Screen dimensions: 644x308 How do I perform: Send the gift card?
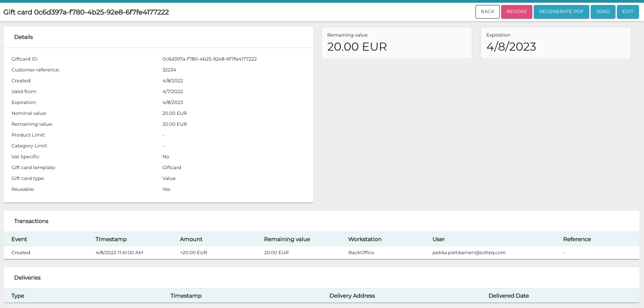[602, 12]
